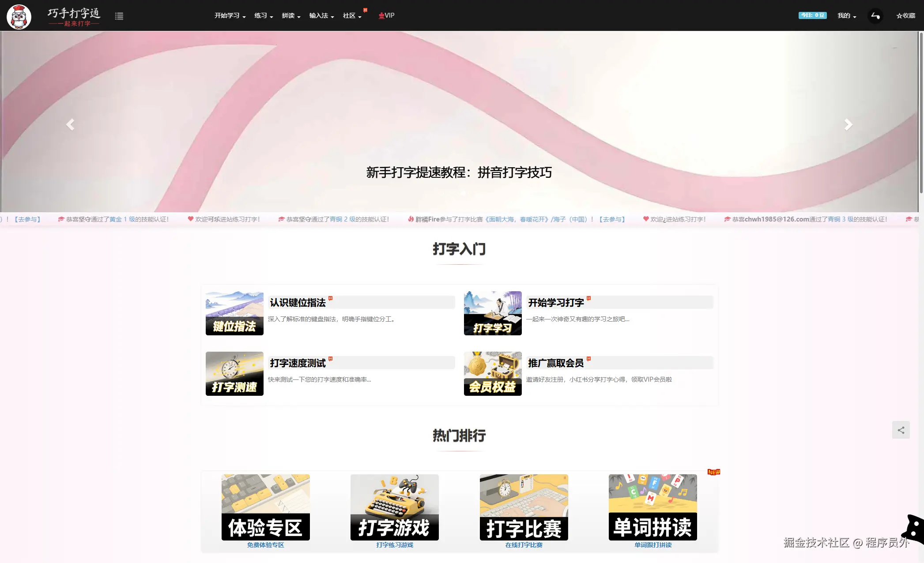Open the 新手打字提速教程 banner tutorial
This screenshot has height=563, width=924.
[x=459, y=173]
